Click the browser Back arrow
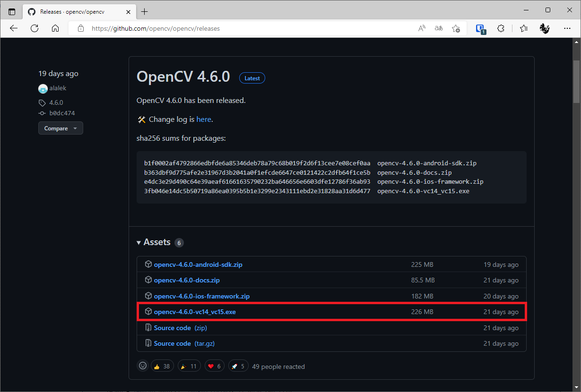Screen dimensions: 581x392 [14, 28]
